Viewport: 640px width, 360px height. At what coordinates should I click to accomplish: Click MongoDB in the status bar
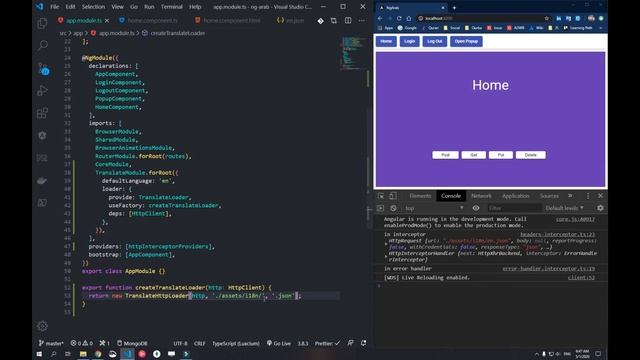coord(132,343)
